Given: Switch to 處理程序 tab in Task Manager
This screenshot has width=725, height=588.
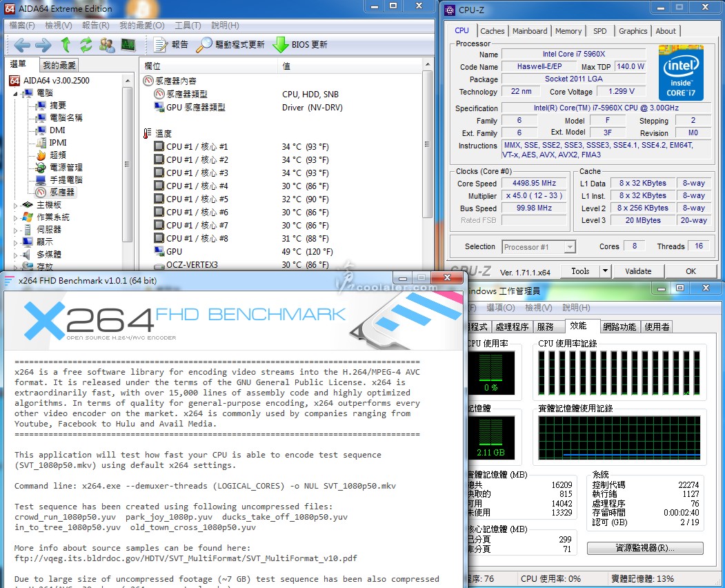Looking at the screenshot, I should click(x=512, y=327).
